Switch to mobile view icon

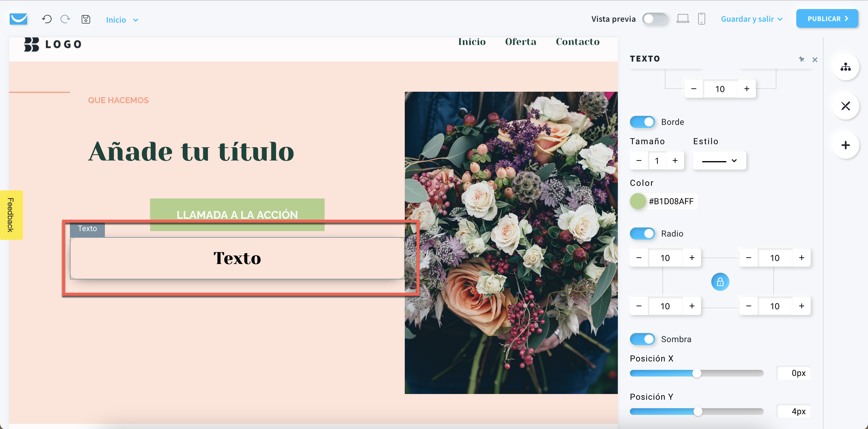tap(702, 18)
